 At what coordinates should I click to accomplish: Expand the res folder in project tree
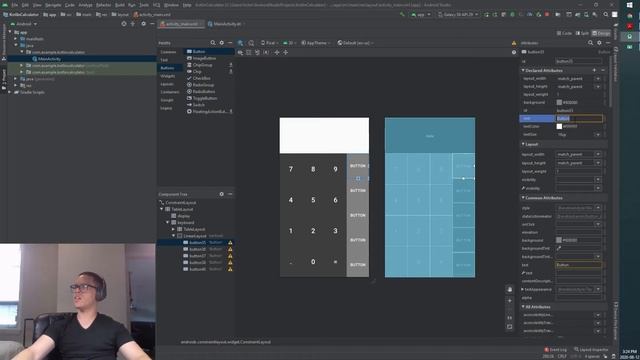tap(16, 86)
